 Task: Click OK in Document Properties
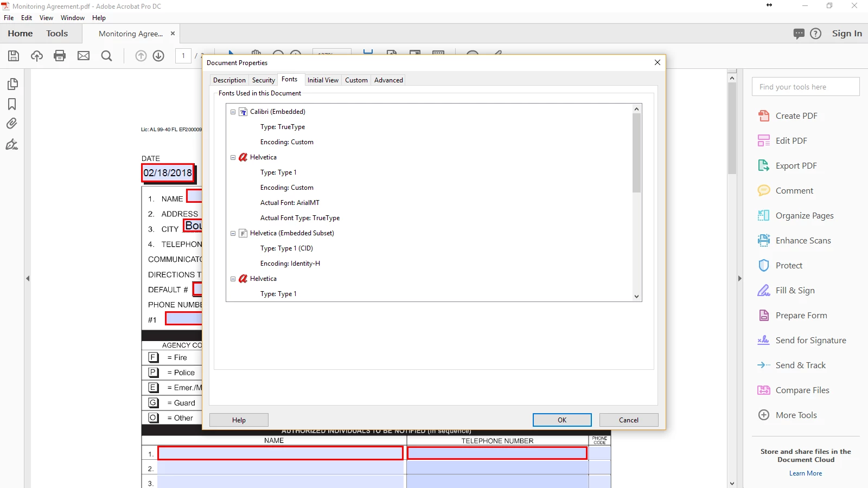click(562, 420)
